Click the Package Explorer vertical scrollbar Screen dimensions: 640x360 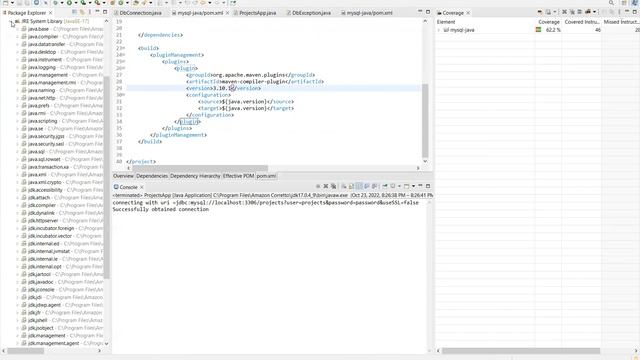[107, 178]
